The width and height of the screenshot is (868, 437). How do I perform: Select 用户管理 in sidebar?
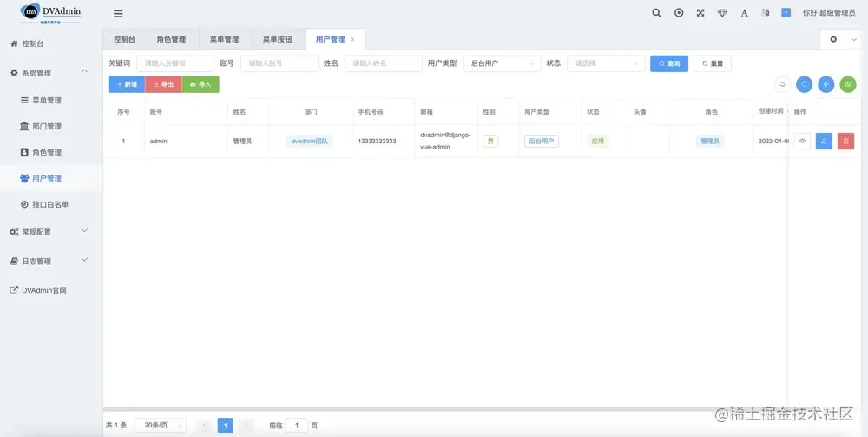[x=51, y=178]
